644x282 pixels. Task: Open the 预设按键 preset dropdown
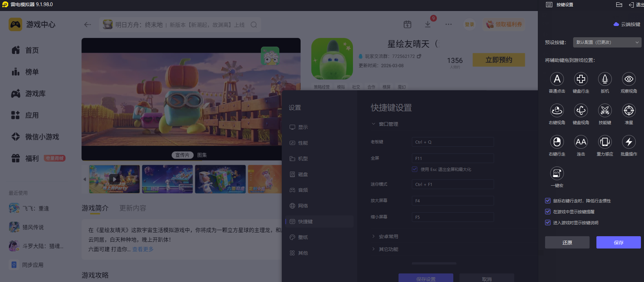pos(607,42)
